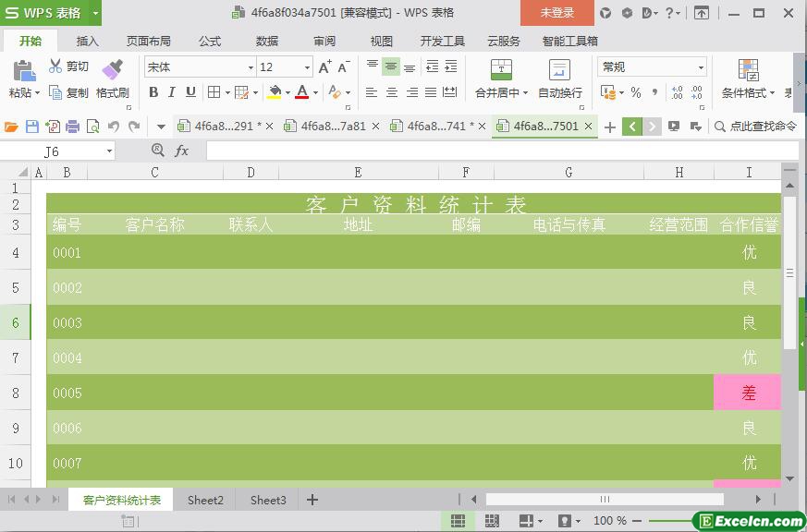
Task: Toggle center horizontal alignment
Action: coord(392,92)
